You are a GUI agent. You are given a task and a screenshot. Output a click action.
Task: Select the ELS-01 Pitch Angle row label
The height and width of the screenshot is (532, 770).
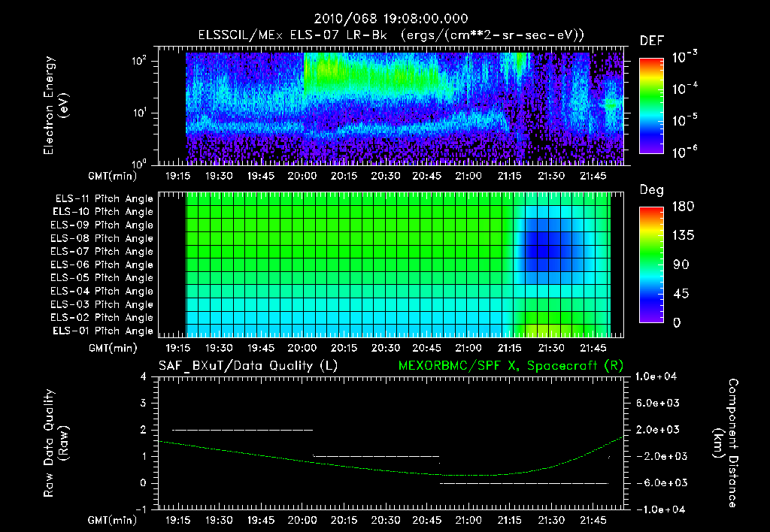tap(103, 331)
